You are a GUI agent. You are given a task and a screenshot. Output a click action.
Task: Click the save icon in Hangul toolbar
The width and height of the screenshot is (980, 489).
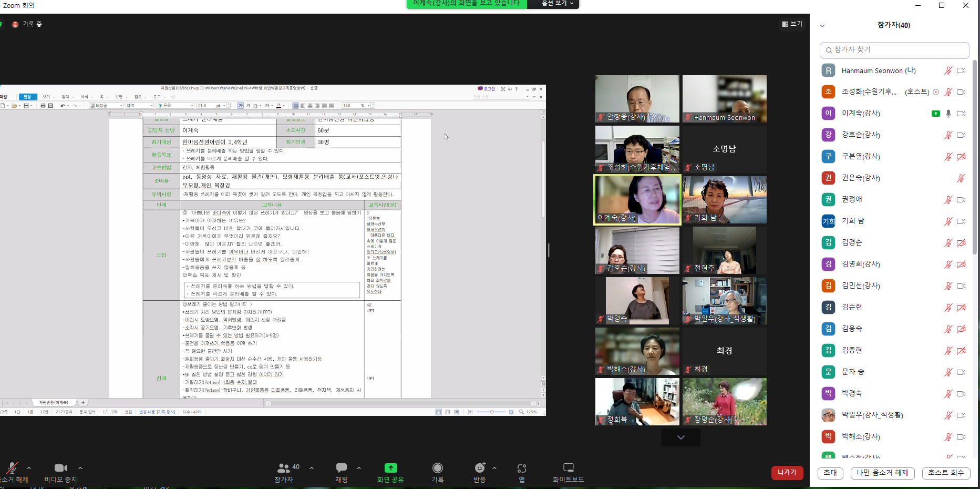[x=26, y=106]
